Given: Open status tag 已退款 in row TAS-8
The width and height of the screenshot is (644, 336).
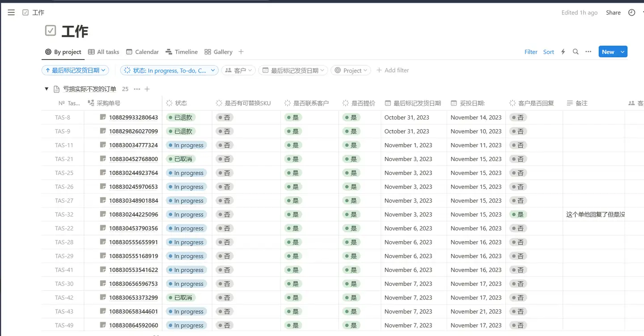Looking at the screenshot, I should coord(182,118).
